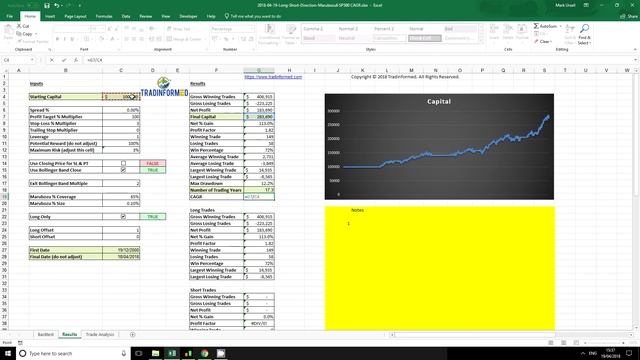
Task: Toggle Use Bollinger Band Close checkbox
Action: [123, 170]
